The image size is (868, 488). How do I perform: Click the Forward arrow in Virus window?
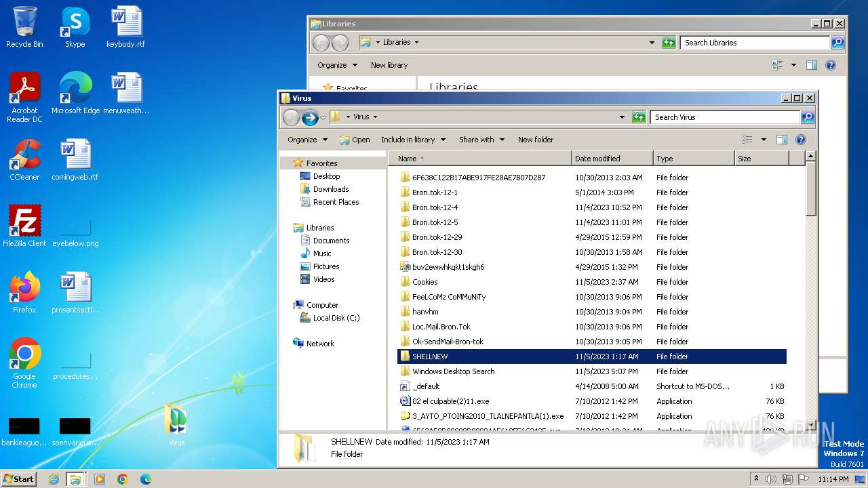pyautogui.click(x=310, y=117)
